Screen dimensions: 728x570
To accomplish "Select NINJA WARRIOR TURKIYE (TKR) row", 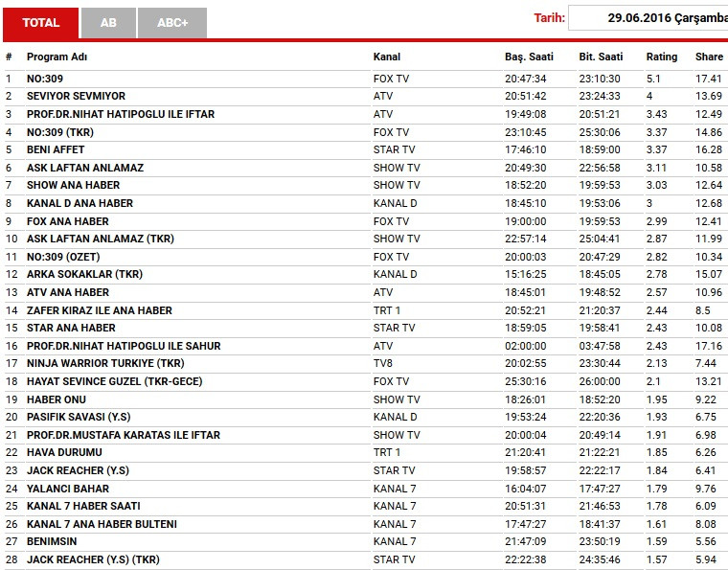I will pos(105,363).
